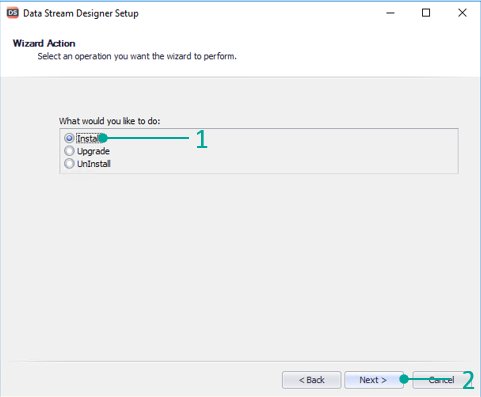Click the DS application icon in title bar
The image size is (481, 397).
coord(13,13)
